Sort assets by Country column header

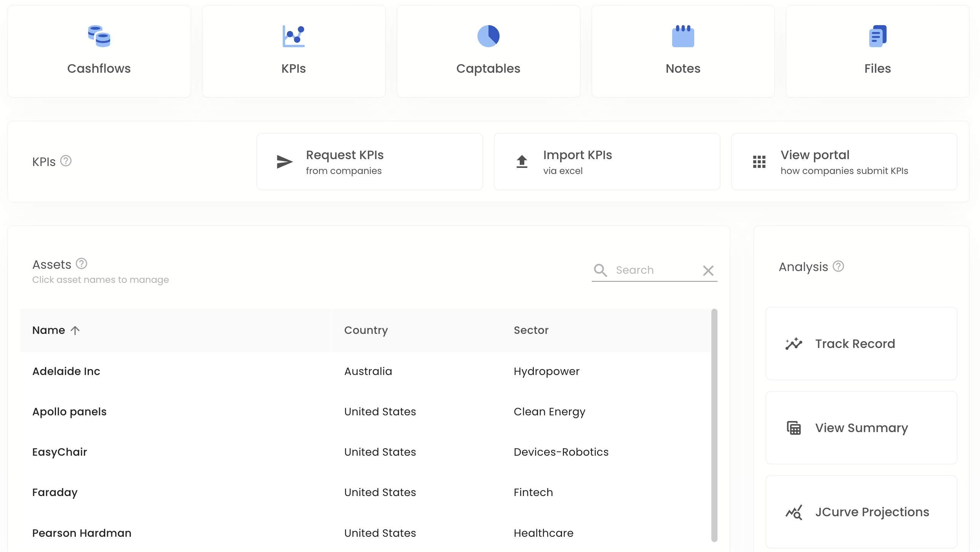(x=366, y=330)
